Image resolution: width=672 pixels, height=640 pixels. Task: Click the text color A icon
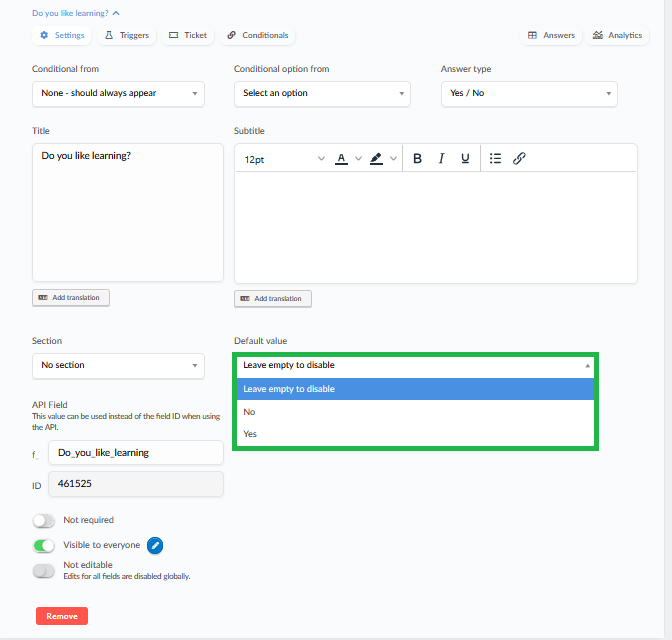pos(341,159)
